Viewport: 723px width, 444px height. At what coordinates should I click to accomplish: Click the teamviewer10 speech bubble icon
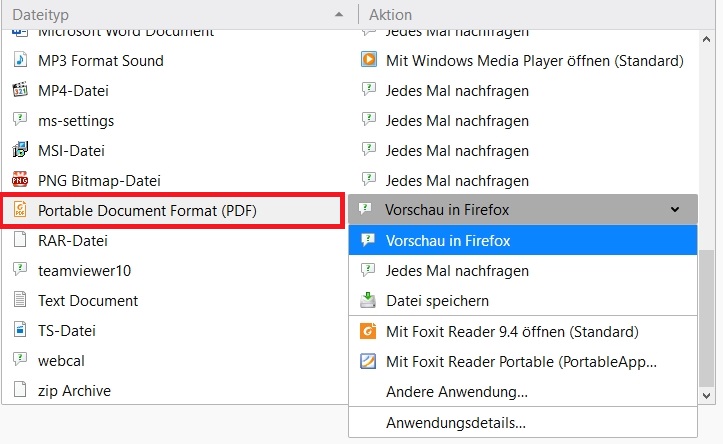point(20,269)
